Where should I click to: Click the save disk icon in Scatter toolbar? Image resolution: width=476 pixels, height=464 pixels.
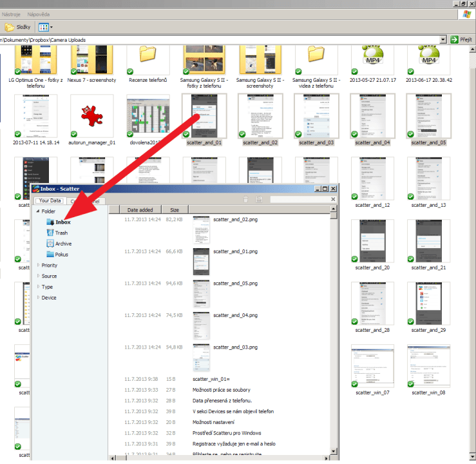coord(259,200)
